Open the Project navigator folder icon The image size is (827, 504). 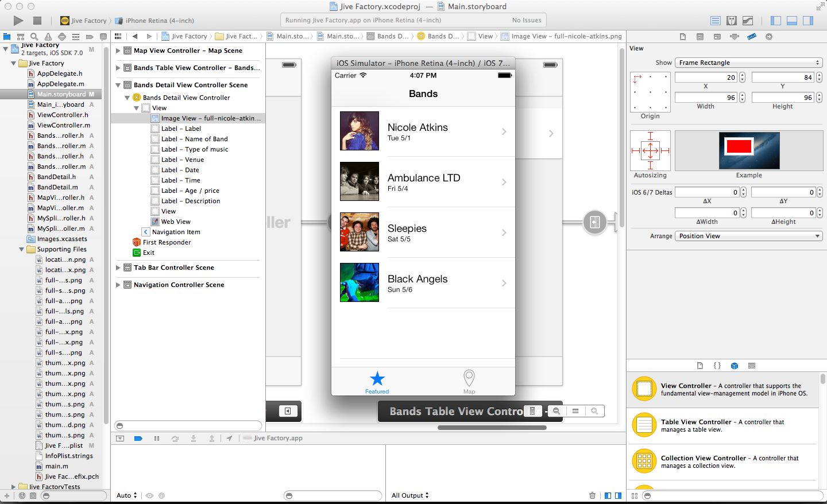pyautogui.click(x=7, y=37)
